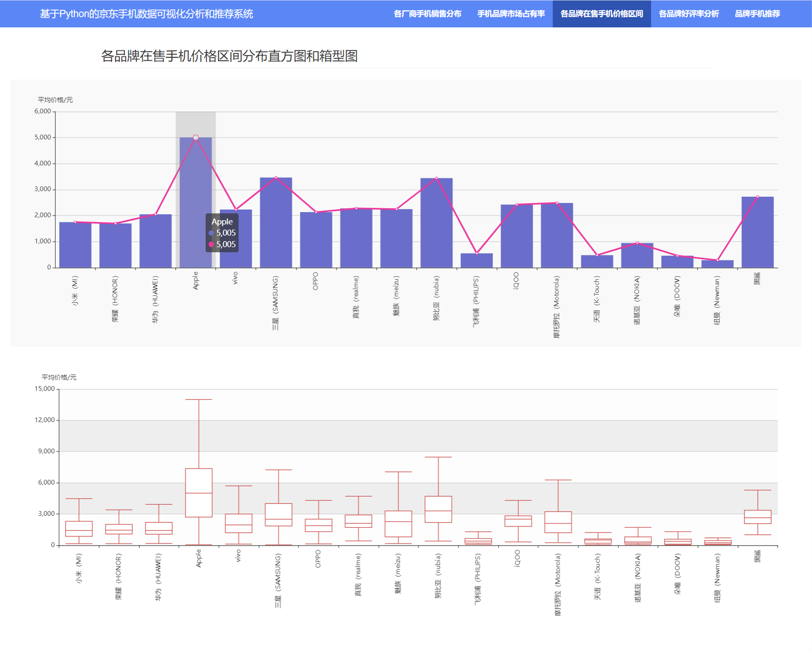Open the 各厂商手机销售分布 nav tab
This screenshot has height=651, width=812.
427,14
